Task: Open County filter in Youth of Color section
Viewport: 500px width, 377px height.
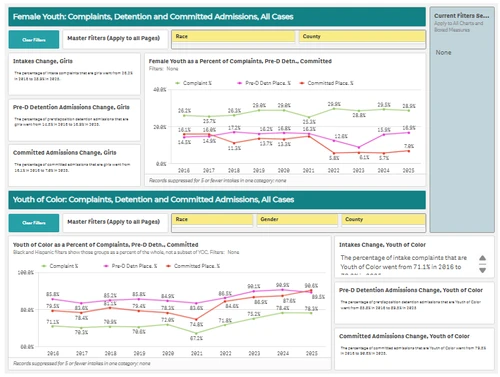Action: 383,219
